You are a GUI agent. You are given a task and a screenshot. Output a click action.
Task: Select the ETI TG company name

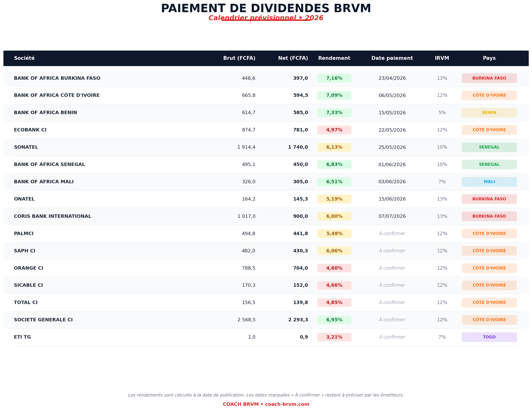coord(22,337)
